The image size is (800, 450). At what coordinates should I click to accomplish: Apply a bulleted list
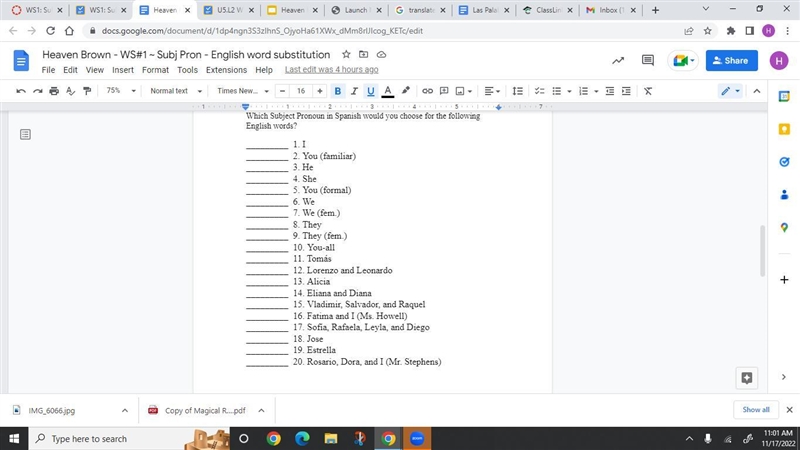tap(557, 91)
